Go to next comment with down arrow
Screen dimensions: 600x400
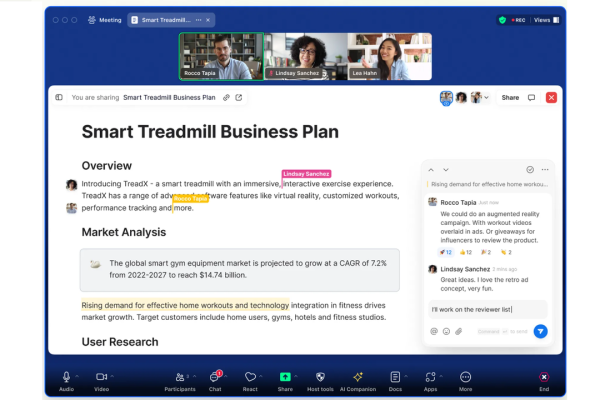[446, 170]
